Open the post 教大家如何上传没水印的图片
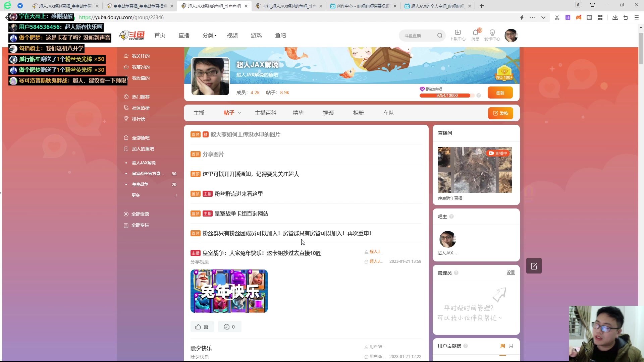The height and width of the screenshot is (362, 644). click(x=245, y=134)
